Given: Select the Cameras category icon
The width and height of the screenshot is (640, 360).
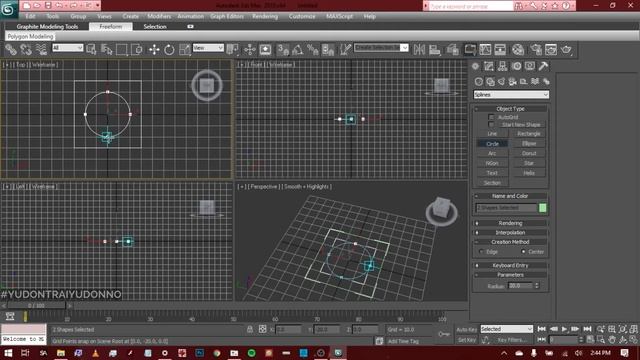Looking at the screenshot, I should point(513,82).
